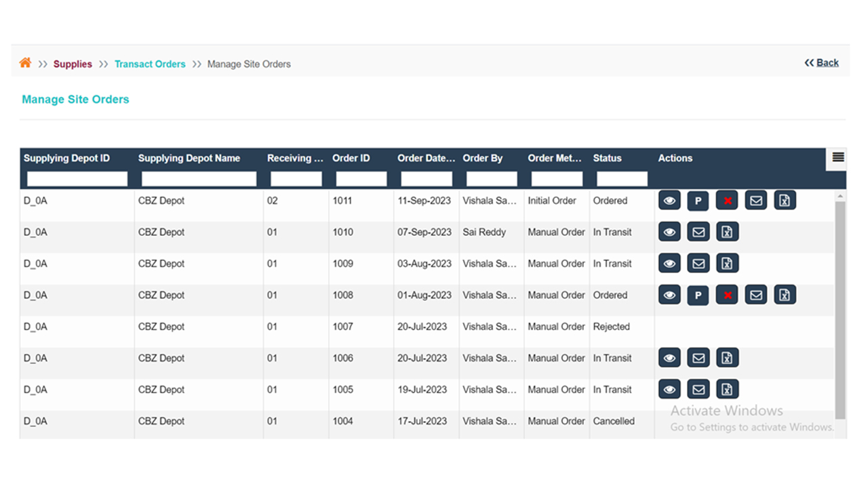Focus the Order ID filter box
868x488 pixels.
361,179
